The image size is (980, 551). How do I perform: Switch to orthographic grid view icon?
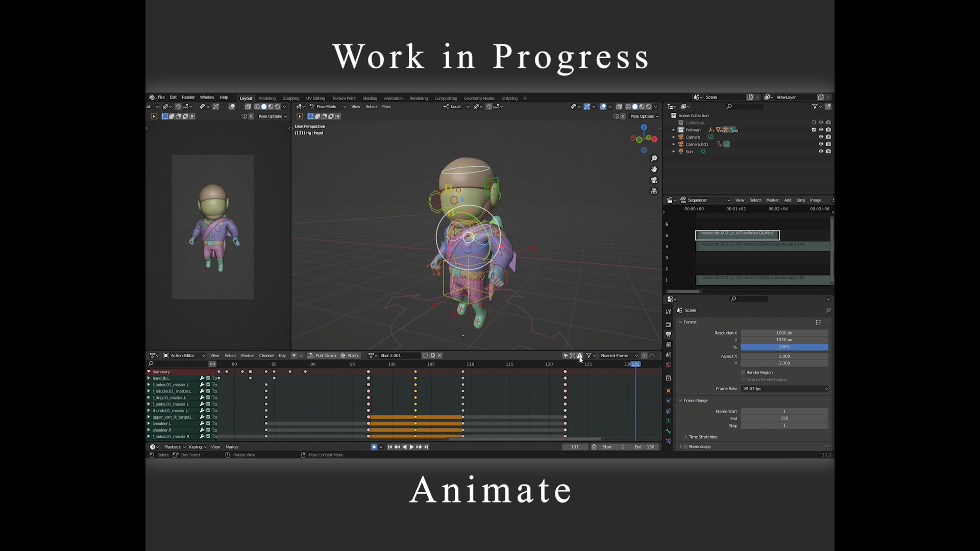point(654,191)
